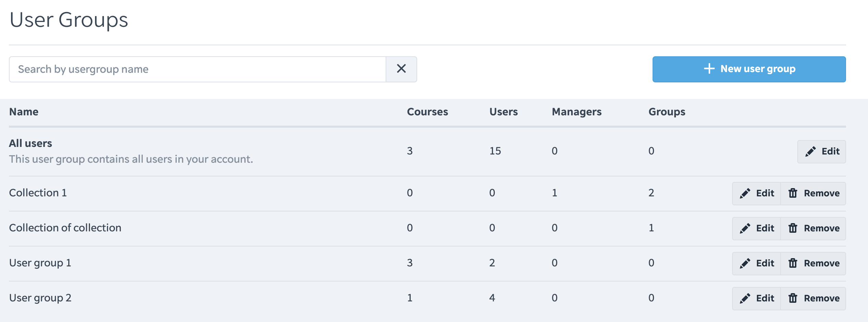Click the trash icon on Collection 1's Remove button
Screen dimensions: 868x322
[793, 193]
